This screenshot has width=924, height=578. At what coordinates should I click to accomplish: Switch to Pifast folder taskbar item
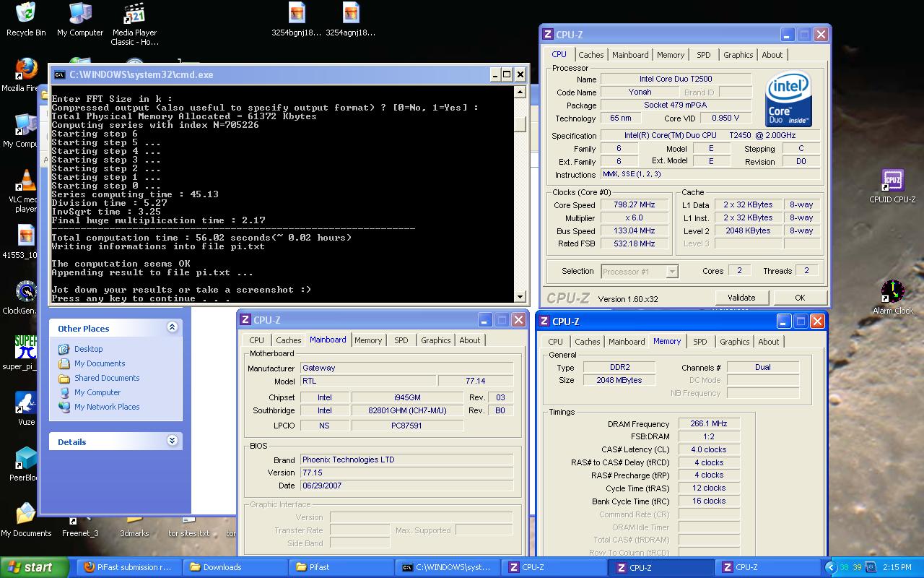pos(341,567)
